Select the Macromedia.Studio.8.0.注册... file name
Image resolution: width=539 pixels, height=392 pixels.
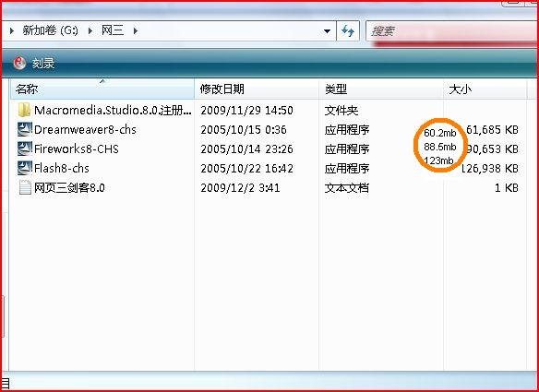click(113, 111)
